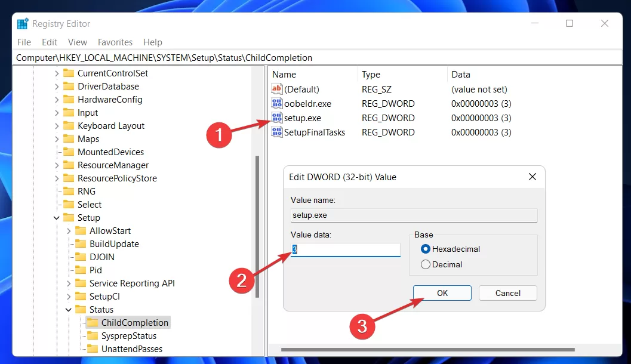Expand the AllowStart key
The image size is (631, 364).
69,231
